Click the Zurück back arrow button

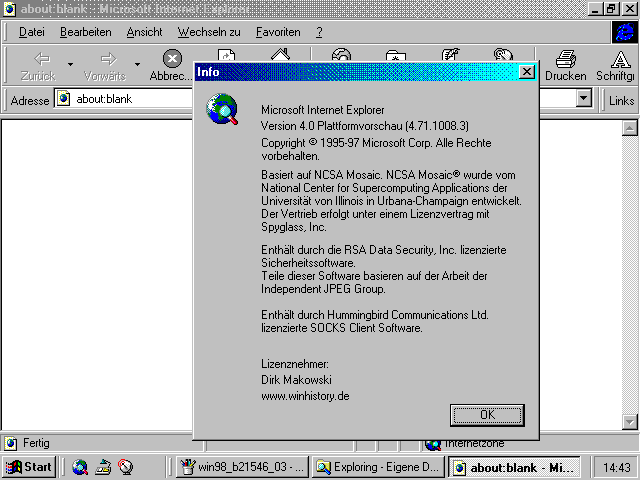click(38, 65)
